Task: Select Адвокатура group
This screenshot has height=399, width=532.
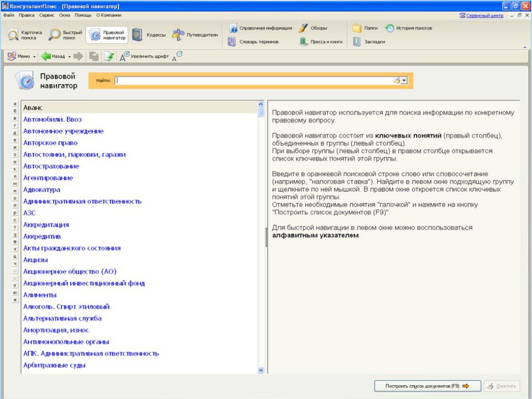Action: pos(42,190)
